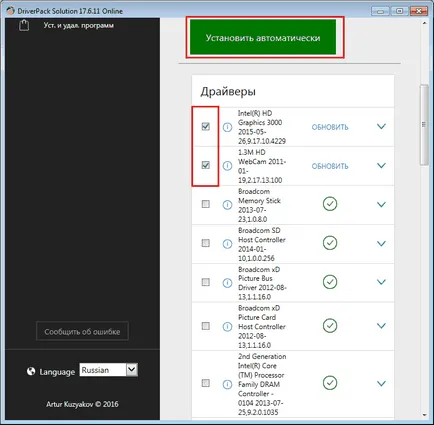Check the DRAM Controller driver checkbox
434x425 pixels.
click(x=206, y=383)
